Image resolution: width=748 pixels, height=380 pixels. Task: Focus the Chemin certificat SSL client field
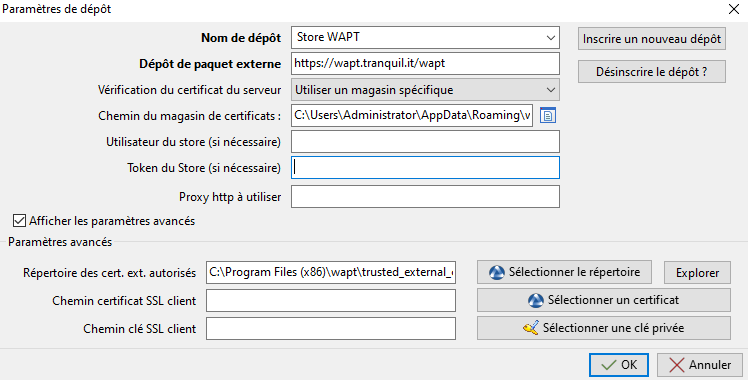(331, 301)
